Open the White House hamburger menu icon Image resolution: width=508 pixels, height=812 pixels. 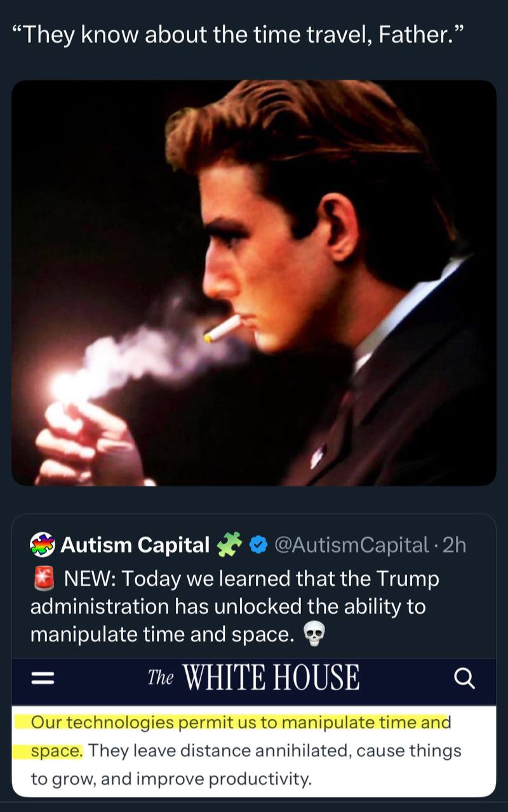point(43,679)
